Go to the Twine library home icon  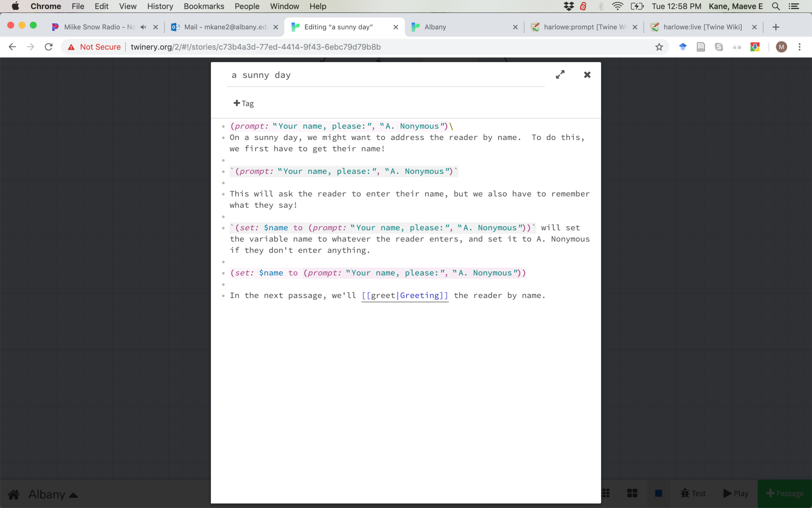click(14, 494)
